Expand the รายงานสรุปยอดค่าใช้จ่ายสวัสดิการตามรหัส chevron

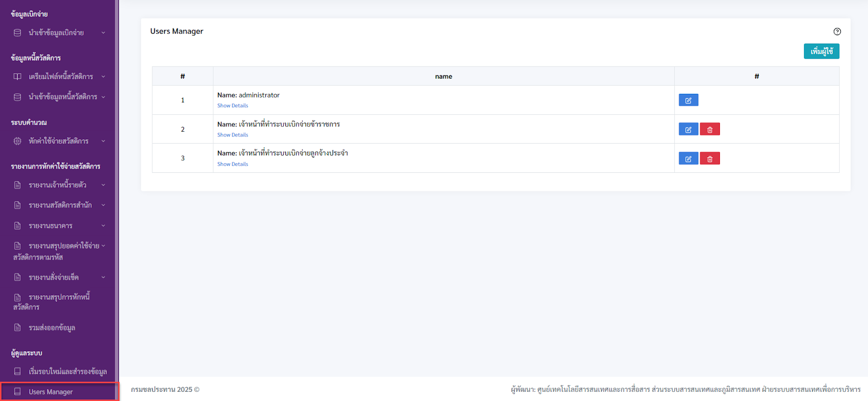pos(103,245)
